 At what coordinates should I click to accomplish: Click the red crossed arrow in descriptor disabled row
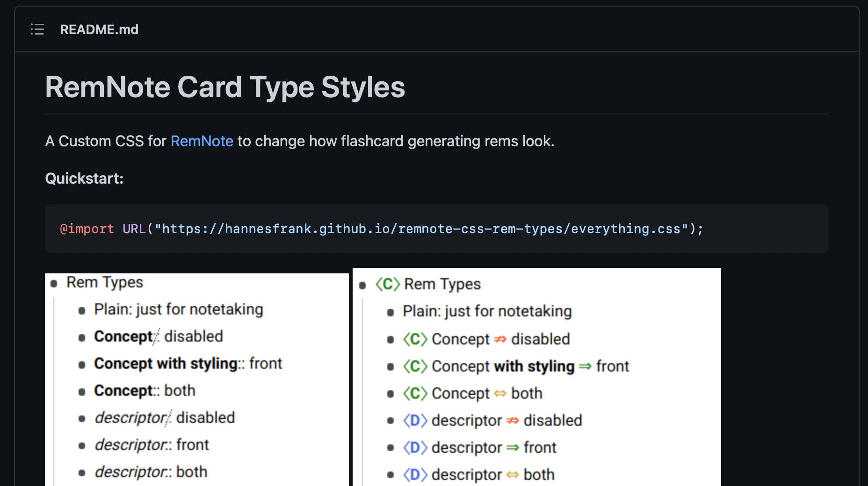click(513, 421)
